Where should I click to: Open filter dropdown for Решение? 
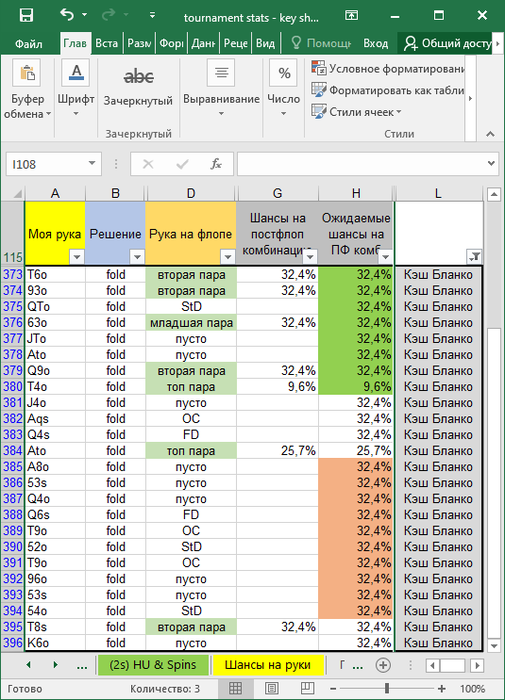(137, 257)
